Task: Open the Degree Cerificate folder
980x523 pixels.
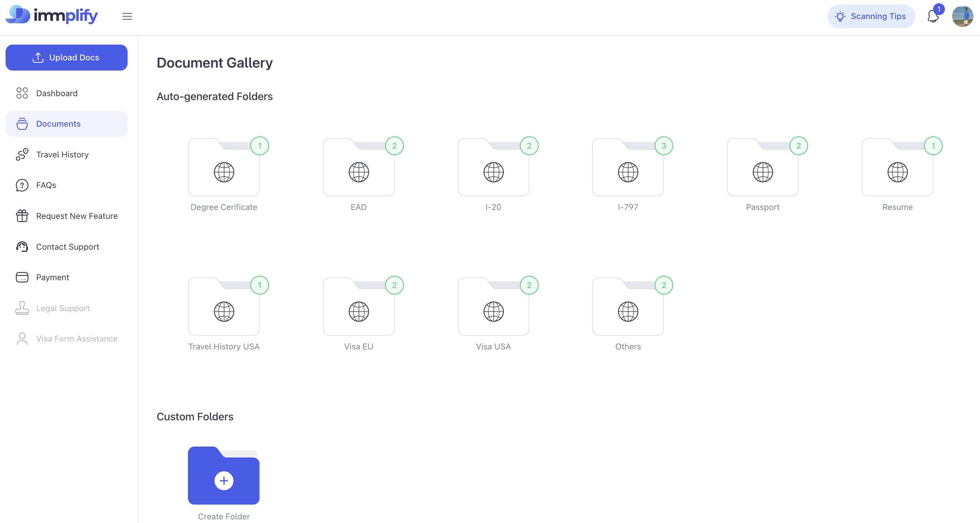Action: [224, 168]
